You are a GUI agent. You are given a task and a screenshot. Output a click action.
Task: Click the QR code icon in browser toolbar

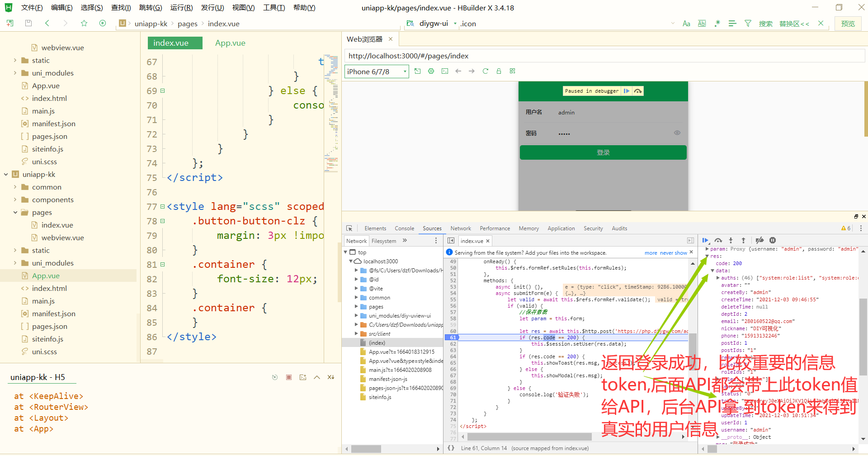click(x=513, y=71)
